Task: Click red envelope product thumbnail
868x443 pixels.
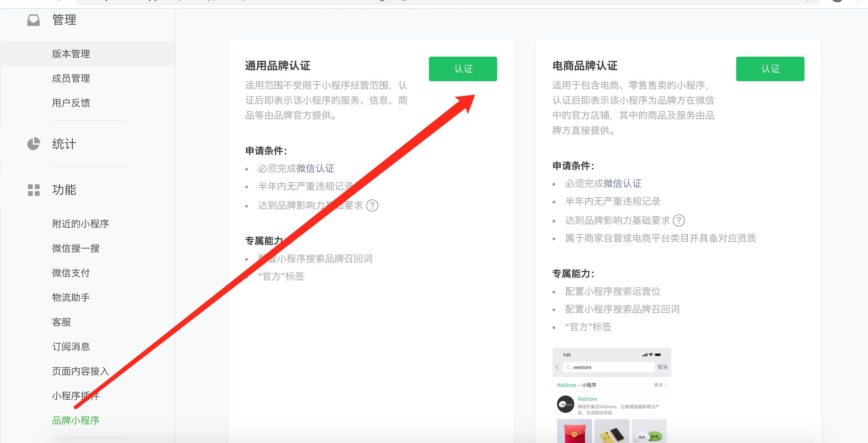Action: pos(575,432)
